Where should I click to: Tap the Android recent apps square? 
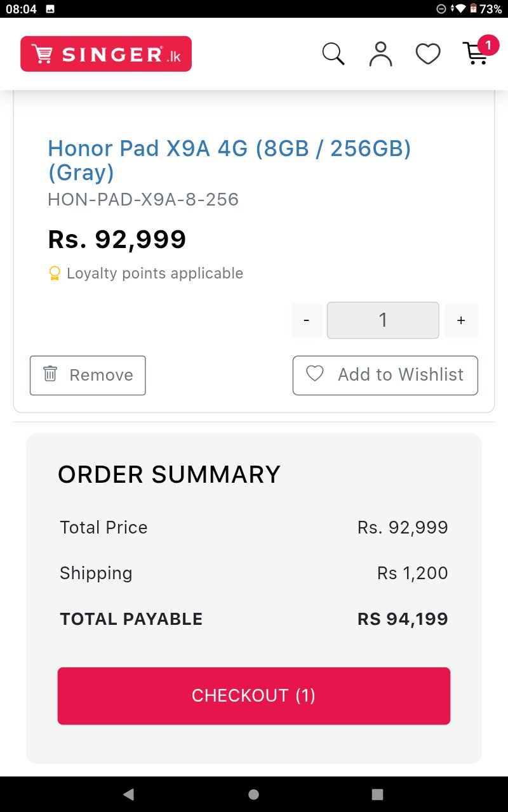tap(378, 794)
